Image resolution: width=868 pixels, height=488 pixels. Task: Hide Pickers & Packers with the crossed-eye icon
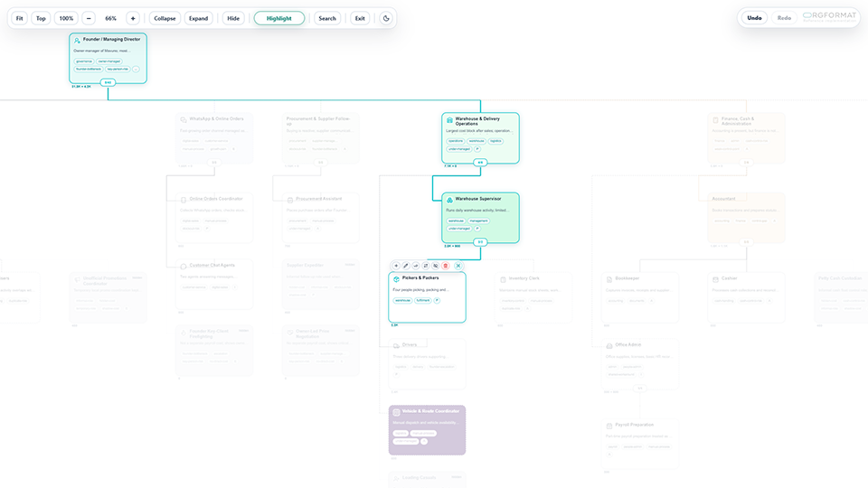coord(436,266)
